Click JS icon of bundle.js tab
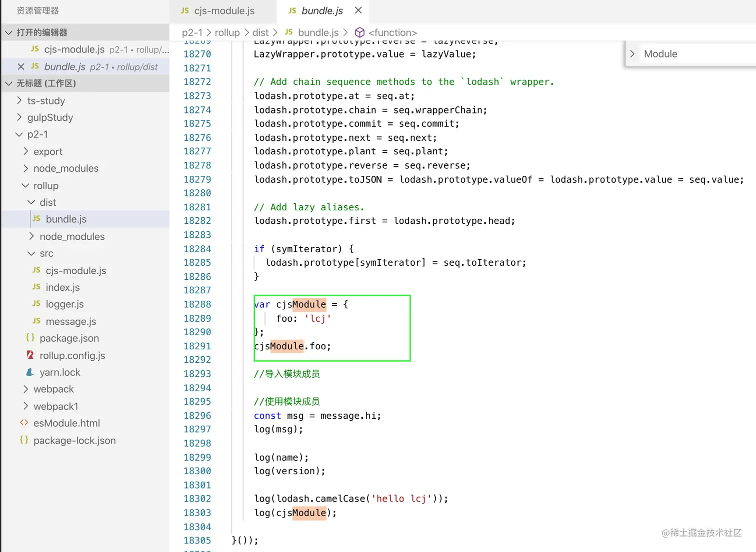 [x=292, y=10]
